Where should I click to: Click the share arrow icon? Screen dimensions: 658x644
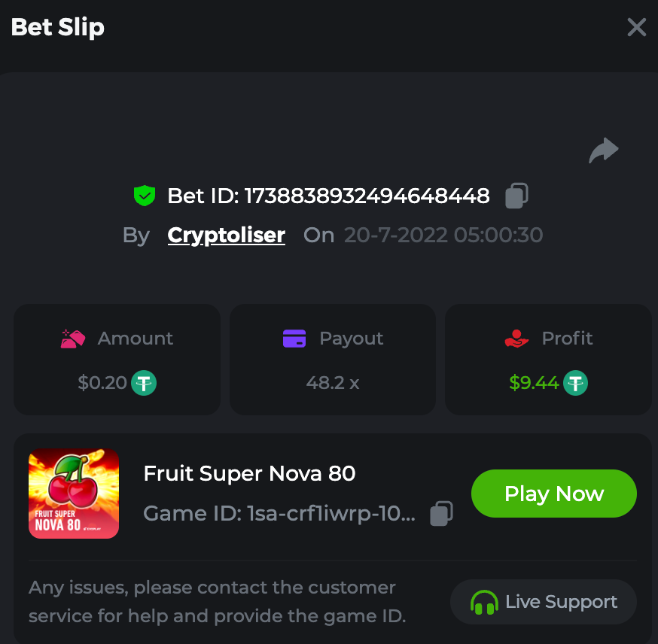pyautogui.click(x=603, y=150)
